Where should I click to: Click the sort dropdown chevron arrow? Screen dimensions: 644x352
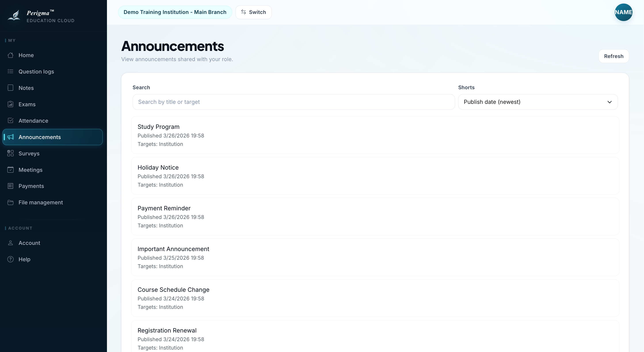point(610,102)
